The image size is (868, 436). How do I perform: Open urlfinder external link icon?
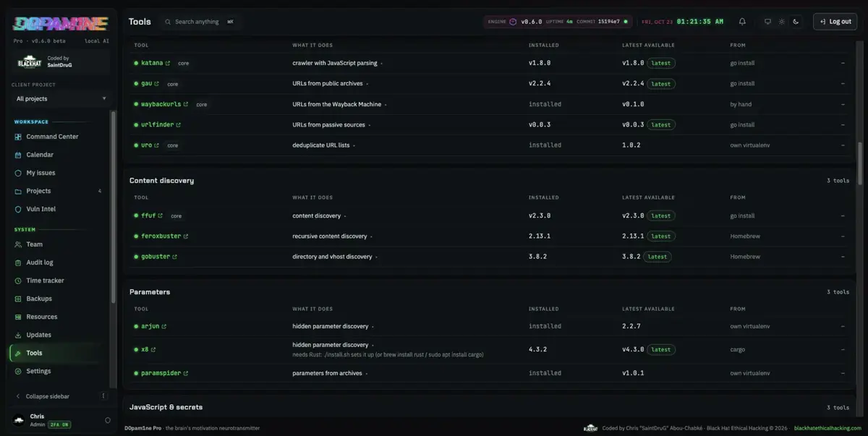[x=179, y=125]
